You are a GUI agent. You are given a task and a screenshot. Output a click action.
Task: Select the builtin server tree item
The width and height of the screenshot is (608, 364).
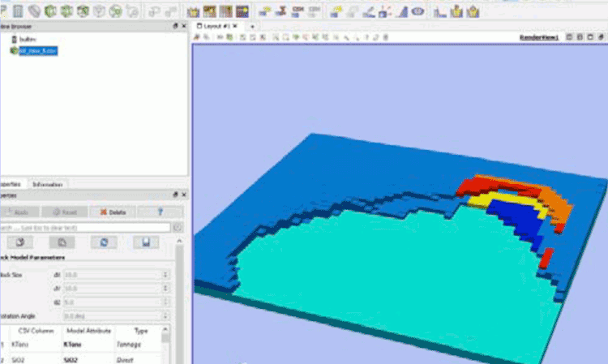point(30,39)
